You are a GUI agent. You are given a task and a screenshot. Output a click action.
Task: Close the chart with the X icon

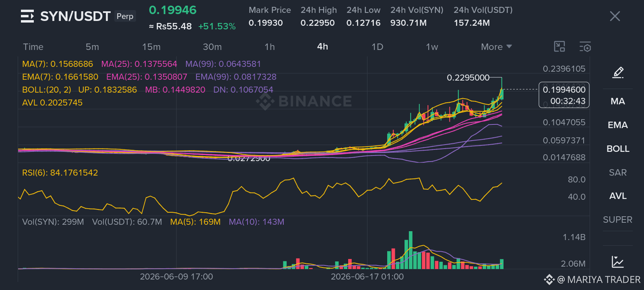(x=615, y=16)
